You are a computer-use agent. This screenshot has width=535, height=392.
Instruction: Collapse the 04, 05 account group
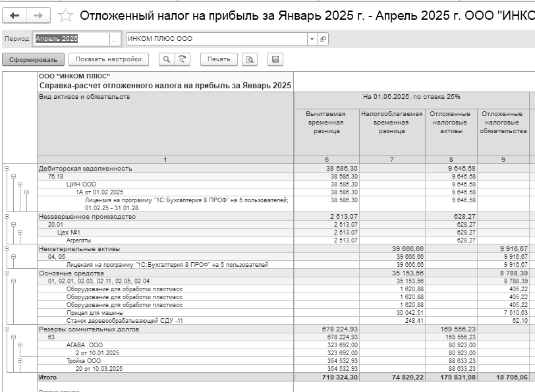(13, 256)
